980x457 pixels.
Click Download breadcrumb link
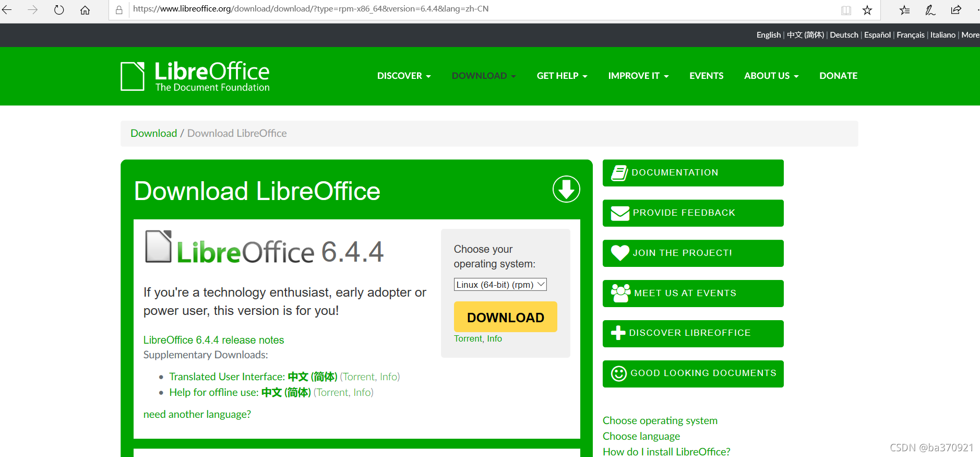(x=154, y=133)
